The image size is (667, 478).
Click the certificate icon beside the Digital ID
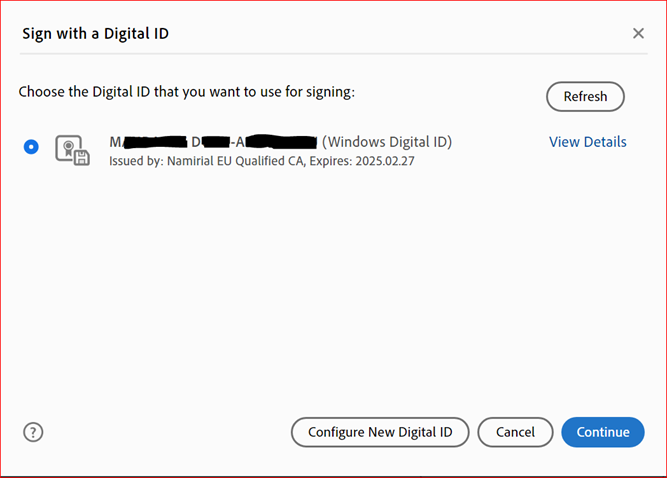pos(72,150)
